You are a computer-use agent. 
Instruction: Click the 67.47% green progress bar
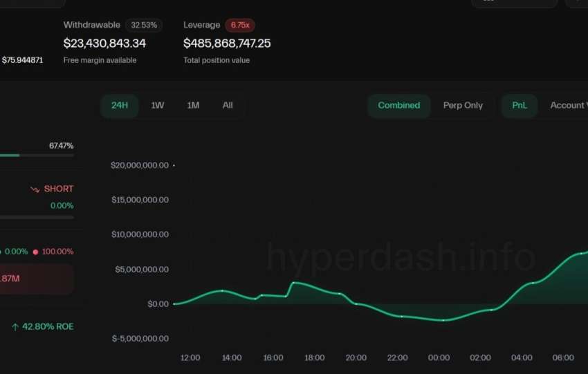tap(10, 155)
